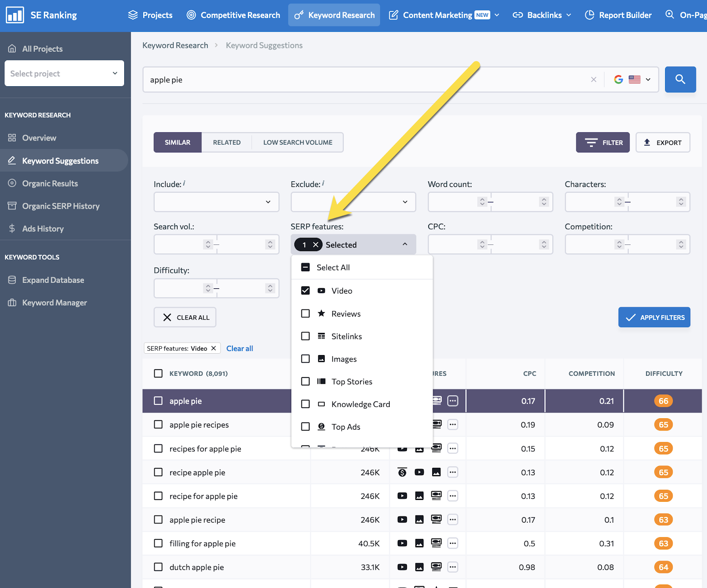Click Exclude info icon
Viewport: 707px width, 588px height.
tap(323, 183)
